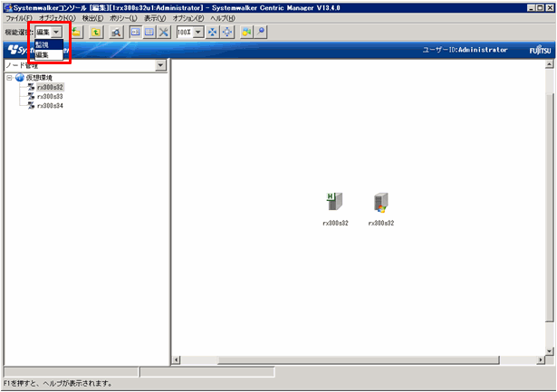Open the オブジェクト(O) menu
Screen dimensions: 557x392
pos(57,18)
